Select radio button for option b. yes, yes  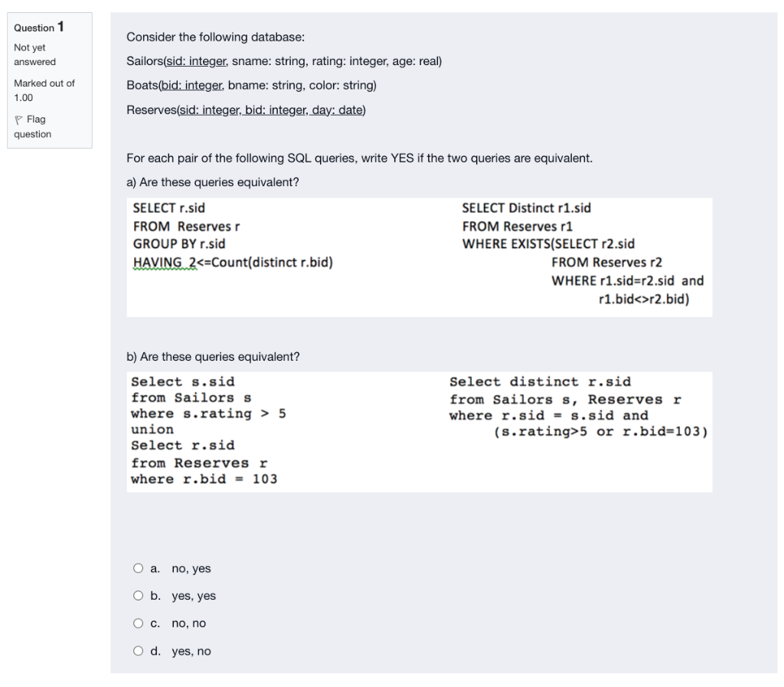coord(139,596)
